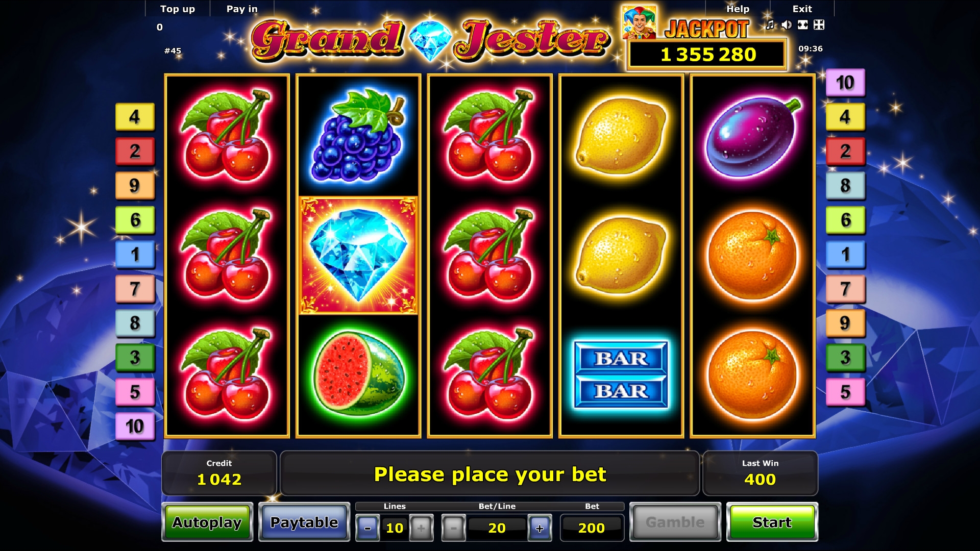Viewport: 980px width, 551px height.
Task: Toggle the background music note icon
Action: pos(770,24)
